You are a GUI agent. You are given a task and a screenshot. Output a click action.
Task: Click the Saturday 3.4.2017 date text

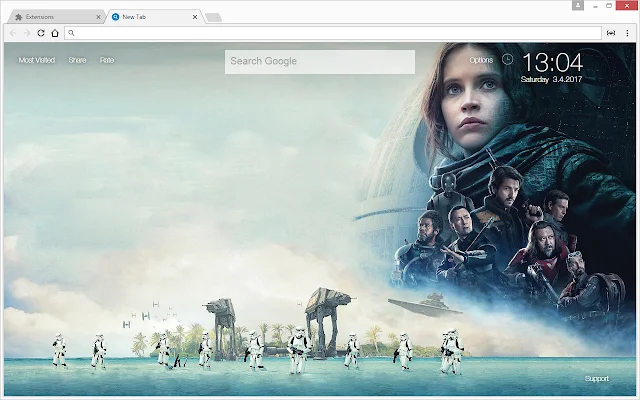(551, 79)
